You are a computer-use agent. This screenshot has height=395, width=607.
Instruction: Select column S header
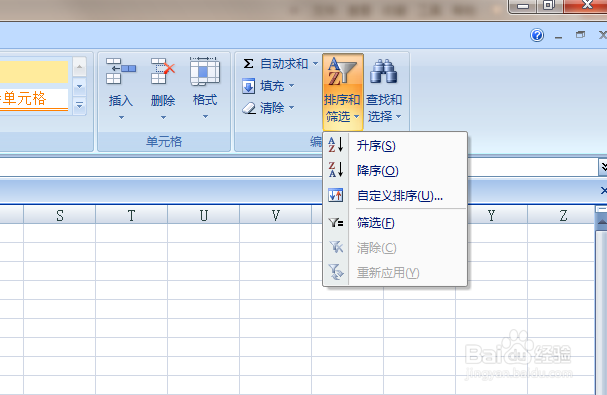[60, 215]
